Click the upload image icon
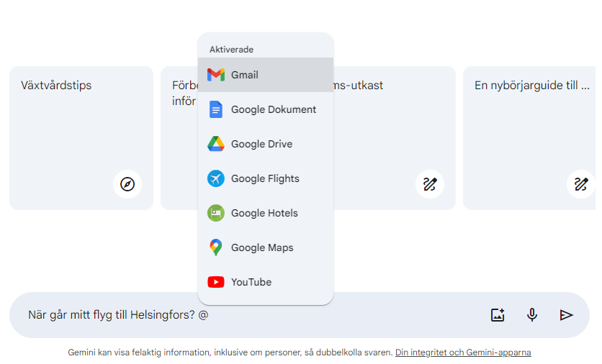The width and height of the screenshot is (602, 364). 498,314
